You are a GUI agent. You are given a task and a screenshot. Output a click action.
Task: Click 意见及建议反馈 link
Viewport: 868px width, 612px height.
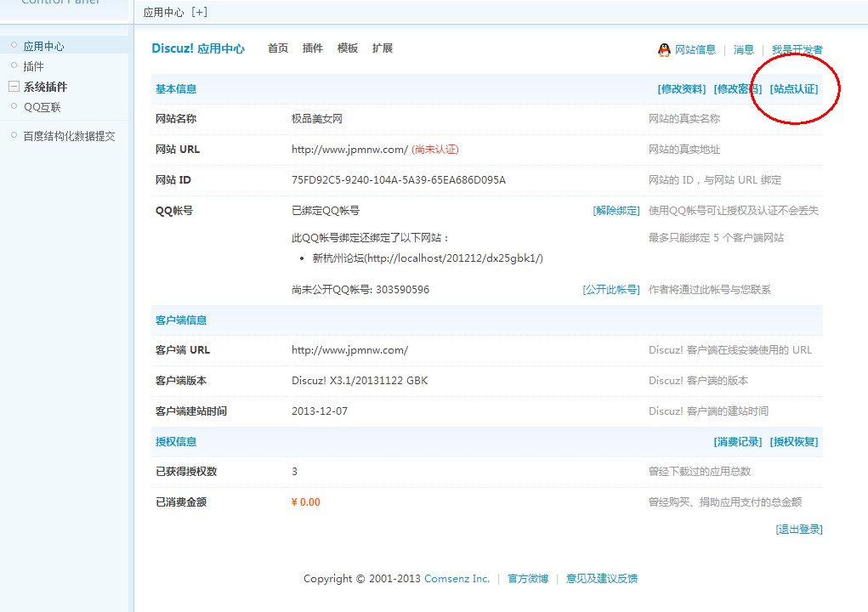(x=602, y=579)
